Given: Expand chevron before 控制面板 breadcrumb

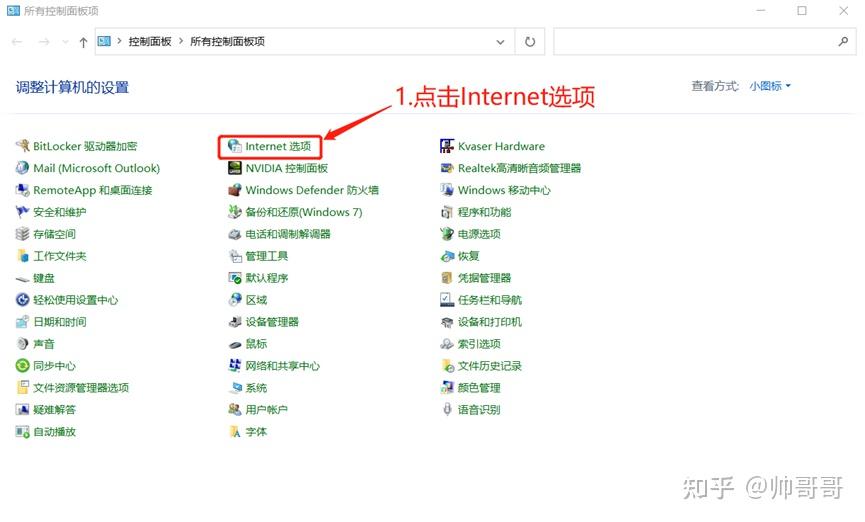Looking at the screenshot, I should click(119, 41).
